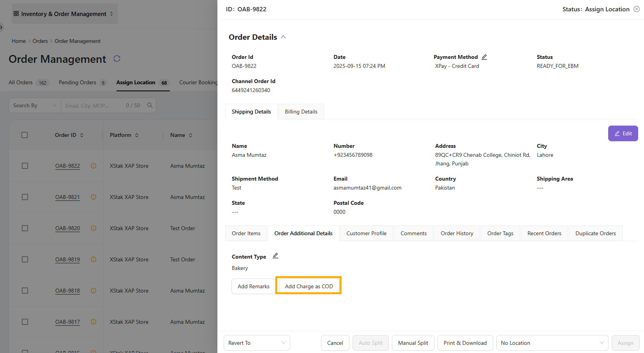Open the Order History tab

(x=457, y=233)
